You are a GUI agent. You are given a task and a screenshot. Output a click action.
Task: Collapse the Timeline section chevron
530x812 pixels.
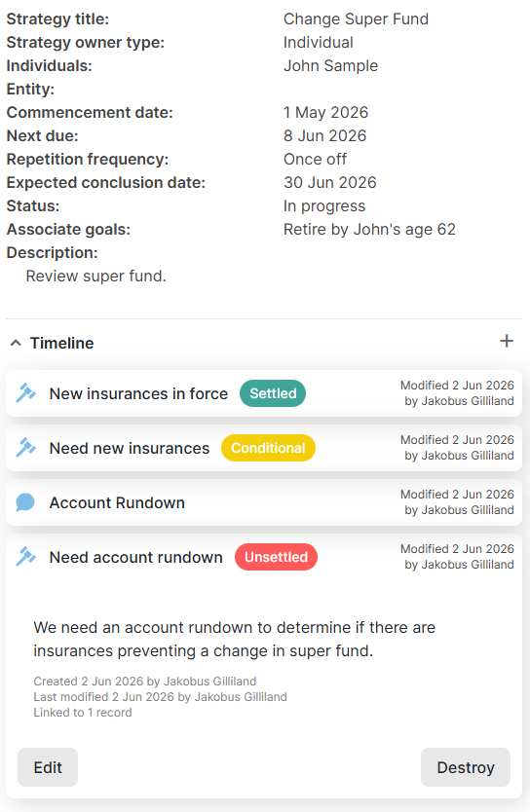pos(16,343)
